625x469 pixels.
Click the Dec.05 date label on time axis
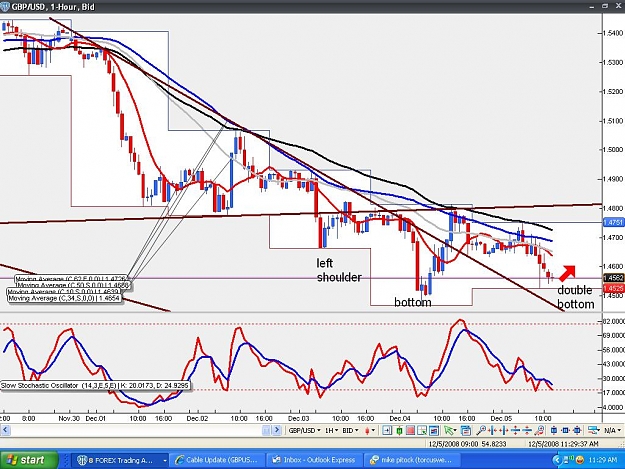(x=501, y=418)
